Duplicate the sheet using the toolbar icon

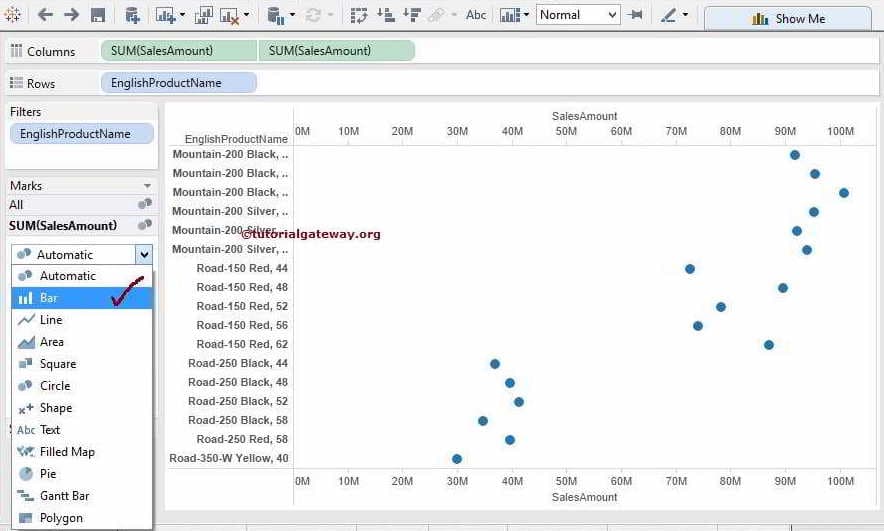203,15
